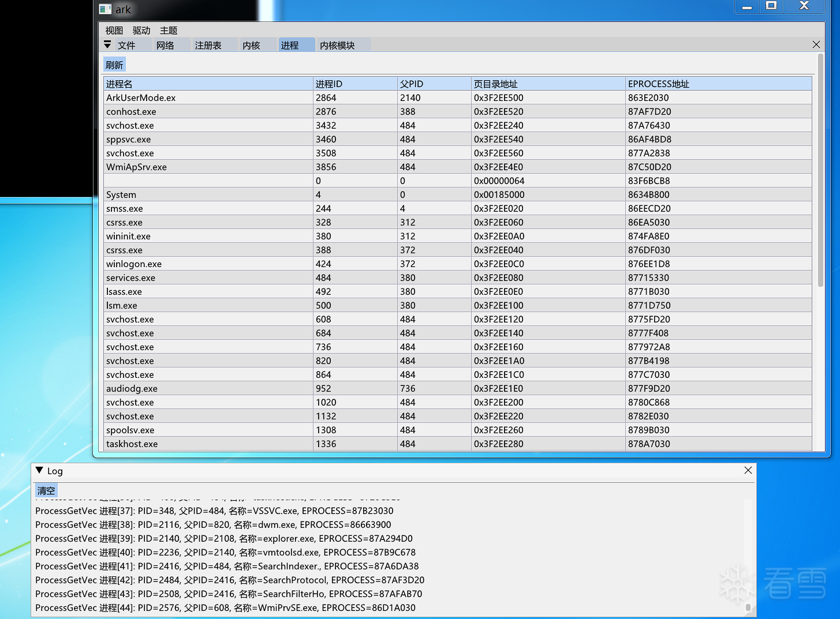Select the lsass.exe process name

[124, 291]
